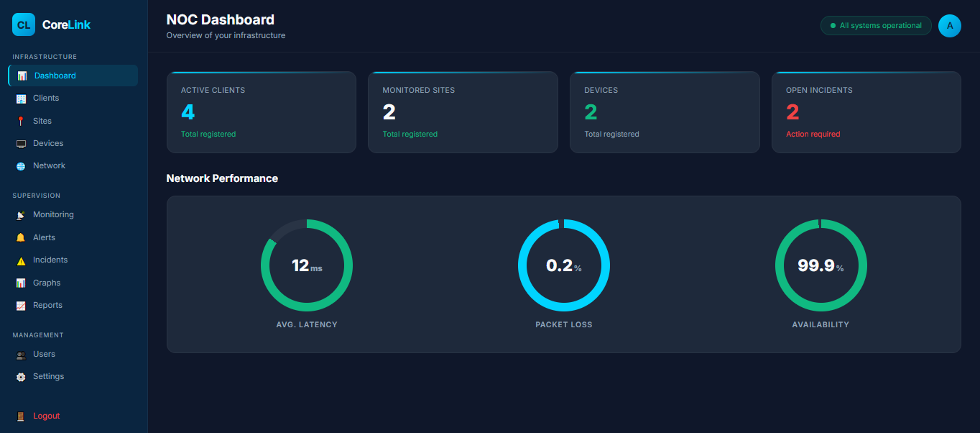Click the Monitoring satellite icon
The image size is (980, 433).
pyautogui.click(x=21, y=215)
